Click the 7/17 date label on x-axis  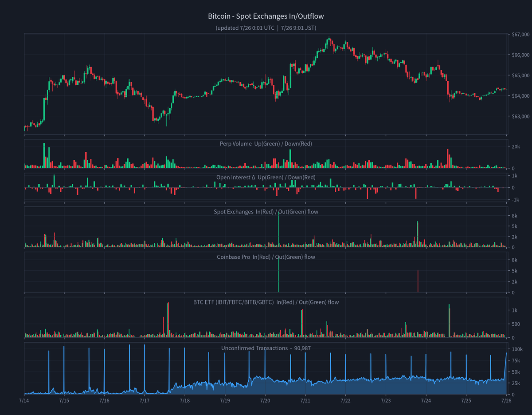pyautogui.click(x=145, y=400)
